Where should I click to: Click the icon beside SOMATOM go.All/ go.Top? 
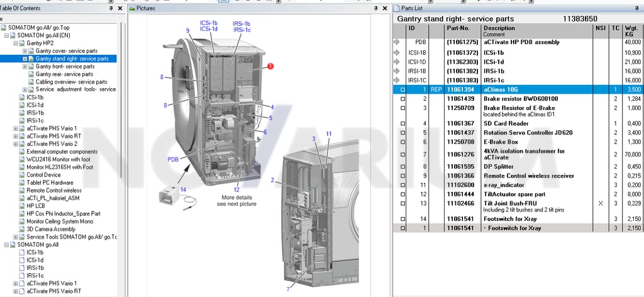tap(4, 28)
